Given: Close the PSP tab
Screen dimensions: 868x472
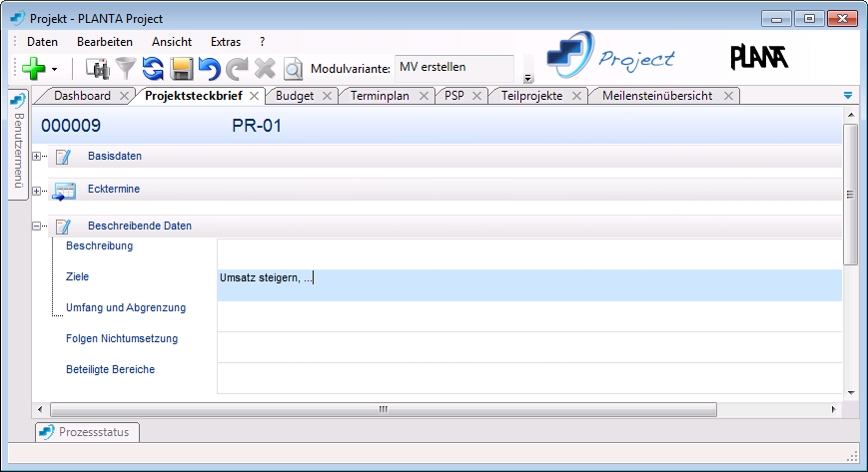Looking at the screenshot, I should (x=476, y=96).
